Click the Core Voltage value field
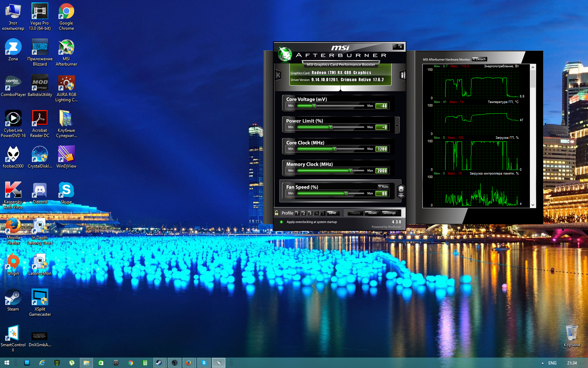588x368 pixels. tap(381, 106)
